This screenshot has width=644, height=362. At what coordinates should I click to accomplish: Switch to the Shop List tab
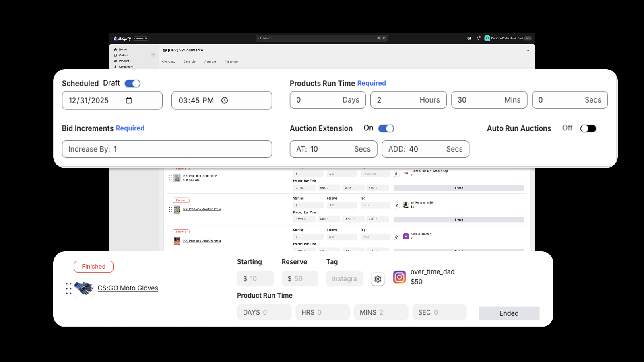pos(190,62)
